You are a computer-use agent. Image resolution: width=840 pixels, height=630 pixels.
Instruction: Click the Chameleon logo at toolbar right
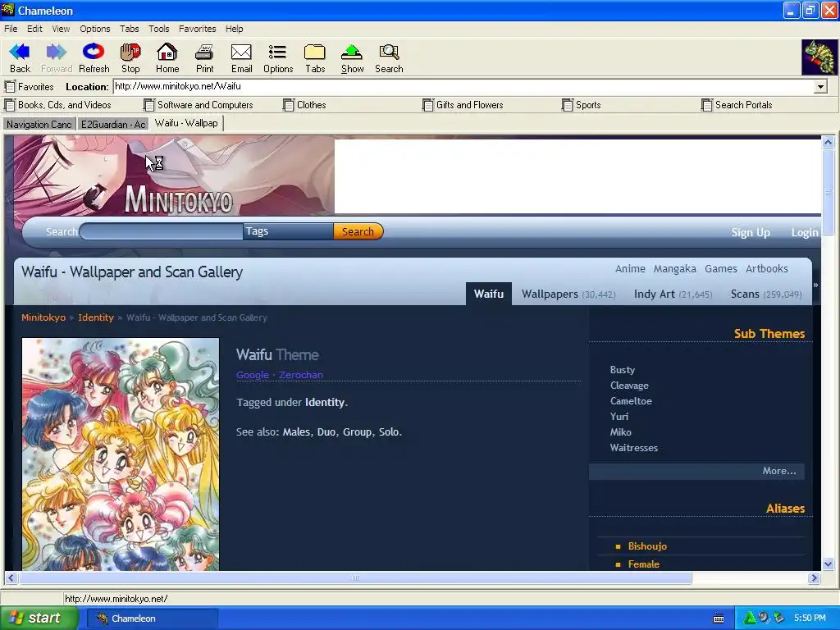pyautogui.click(x=819, y=57)
